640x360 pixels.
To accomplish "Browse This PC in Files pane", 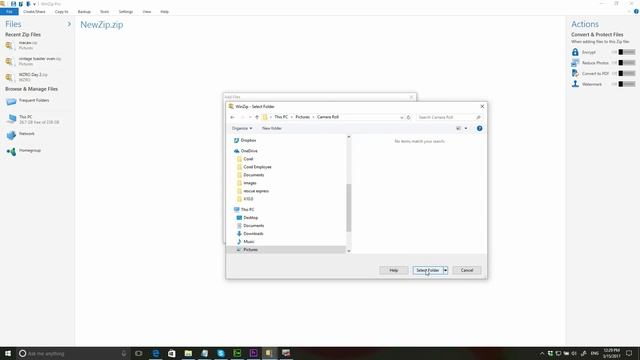I will (x=33, y=119).
